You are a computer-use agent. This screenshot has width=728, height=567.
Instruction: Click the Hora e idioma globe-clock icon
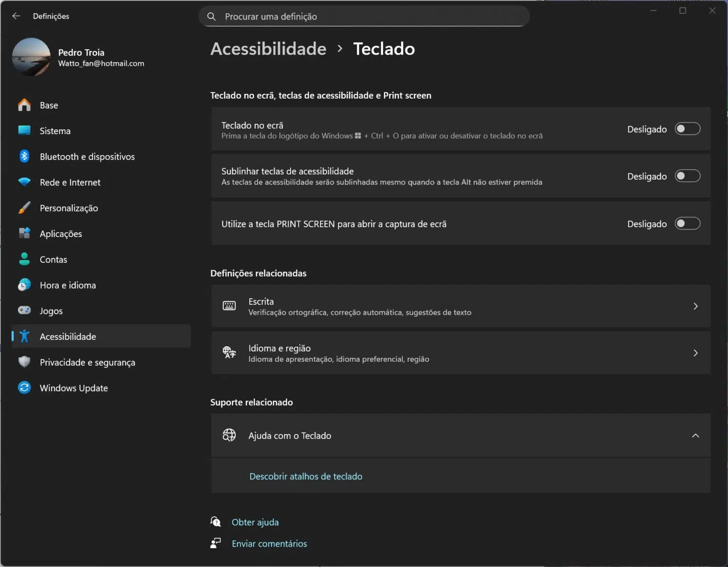[x=24, y=284]
